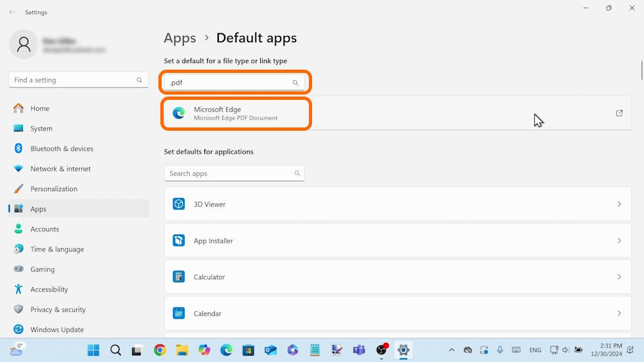This screenshot has width=644, height=362.
Task: Click the settings page vertical scrollbar
Action: click(641, 70)
